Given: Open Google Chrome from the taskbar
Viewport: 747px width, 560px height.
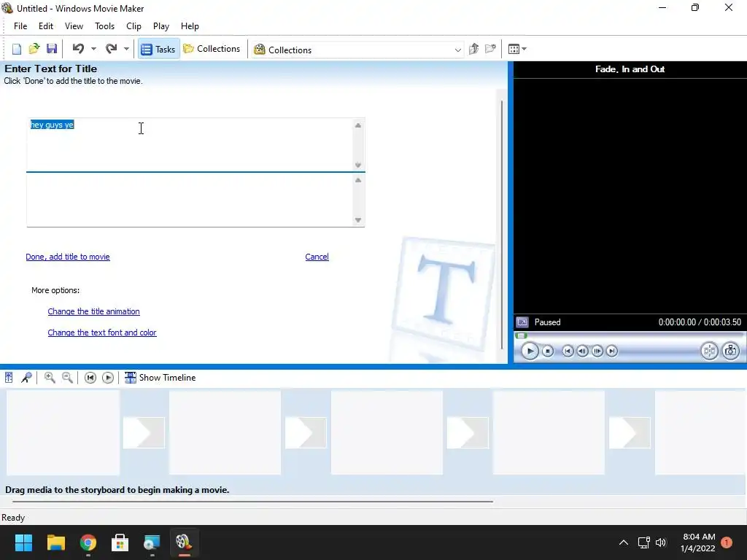Looking at the screenshot, I should (x=88, y=542).
